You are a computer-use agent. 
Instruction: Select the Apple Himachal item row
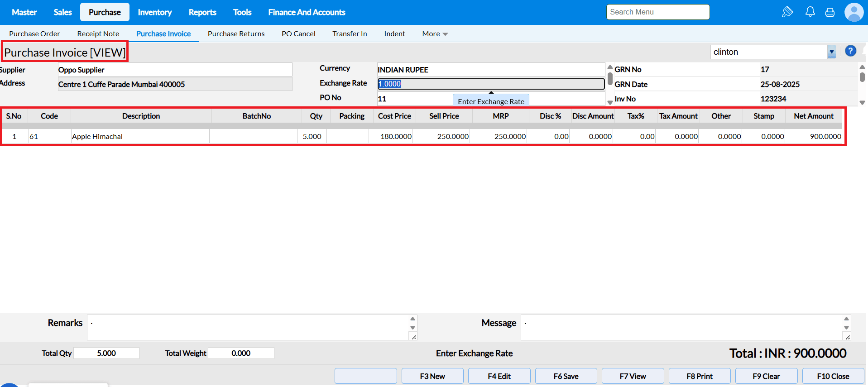click(x=140, y=137)
